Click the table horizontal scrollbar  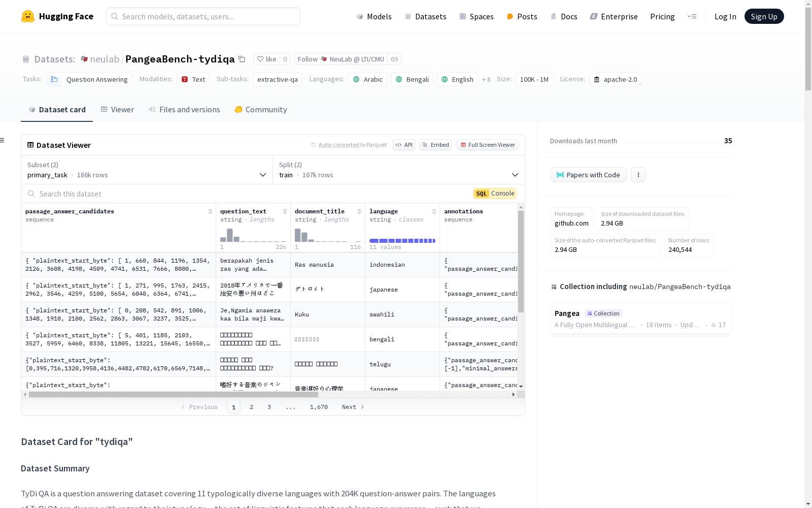point(174,394)
